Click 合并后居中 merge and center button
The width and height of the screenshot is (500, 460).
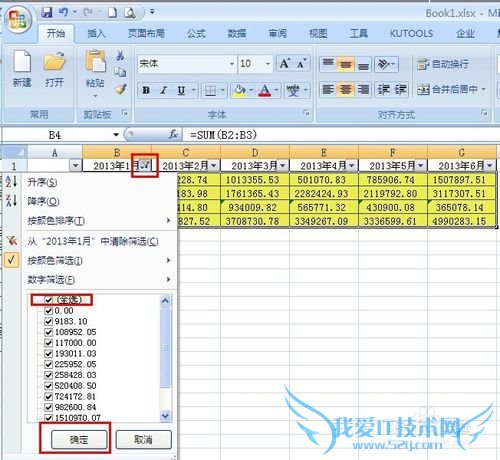tap(451, 89)
